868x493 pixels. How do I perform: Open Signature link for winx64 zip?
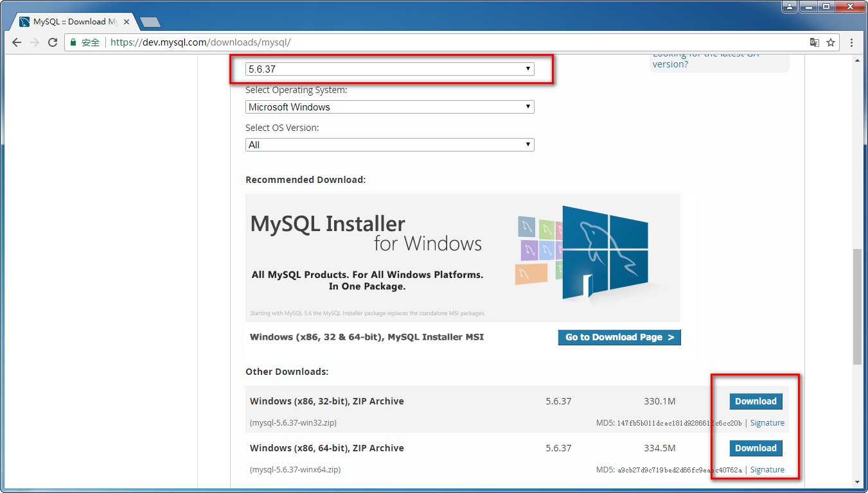[767, 470]
